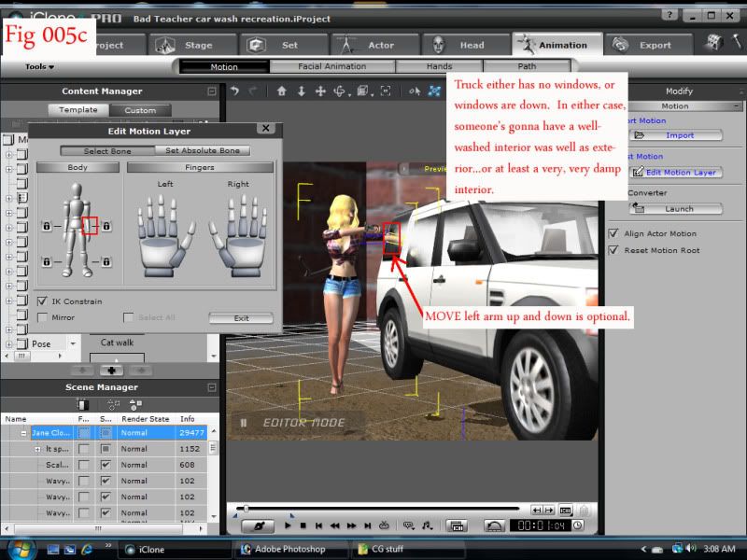747x560 pixels.
Task: Switch Content Manager to the Custom tab
Action: [x=140, y=110]
